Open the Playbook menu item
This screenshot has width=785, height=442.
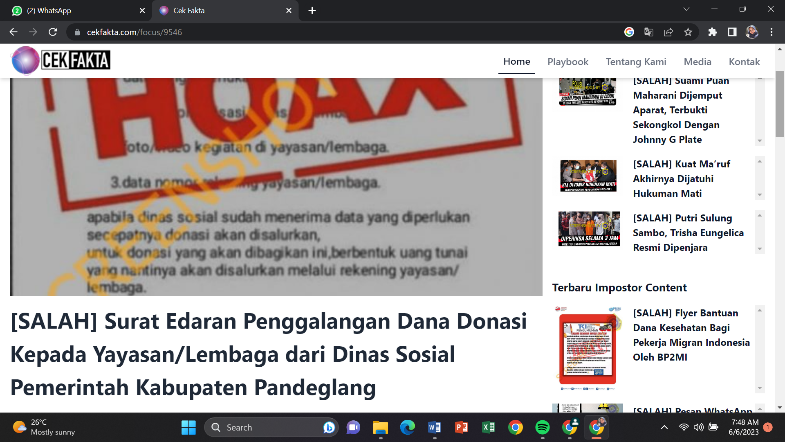point(567,62)
